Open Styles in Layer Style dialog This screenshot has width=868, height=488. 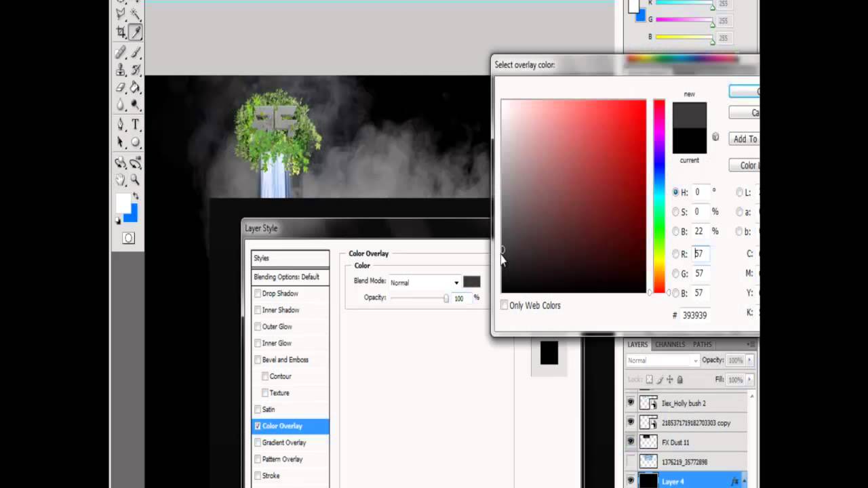tap(290, 258)
